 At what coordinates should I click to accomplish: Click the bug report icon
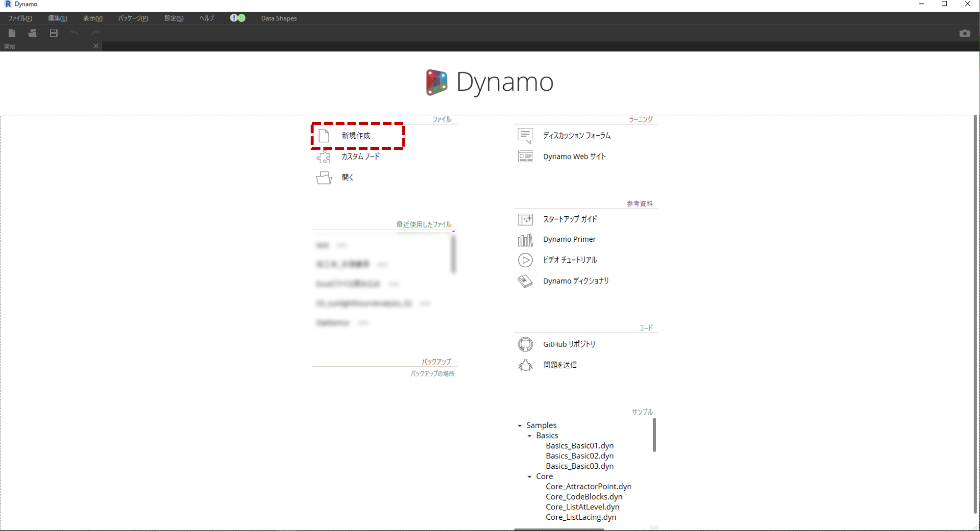click(525, 365)
